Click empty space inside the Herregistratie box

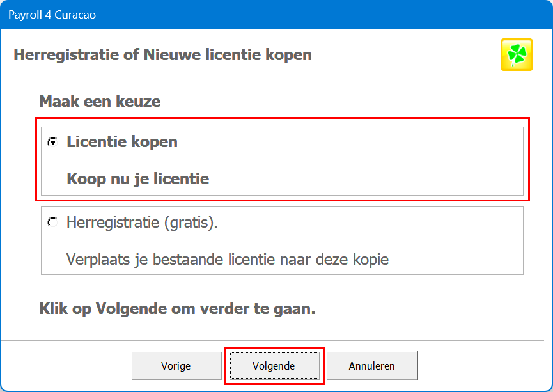tap(448, 240)
